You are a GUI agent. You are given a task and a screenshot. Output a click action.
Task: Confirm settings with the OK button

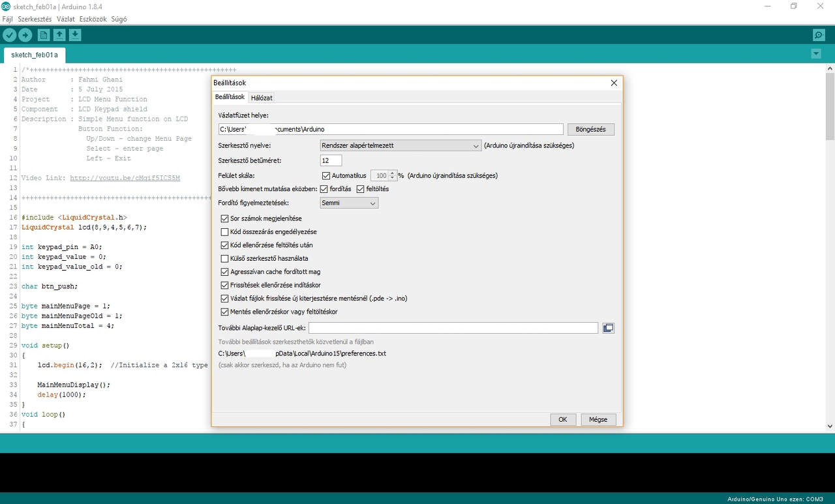click(563, 419)
